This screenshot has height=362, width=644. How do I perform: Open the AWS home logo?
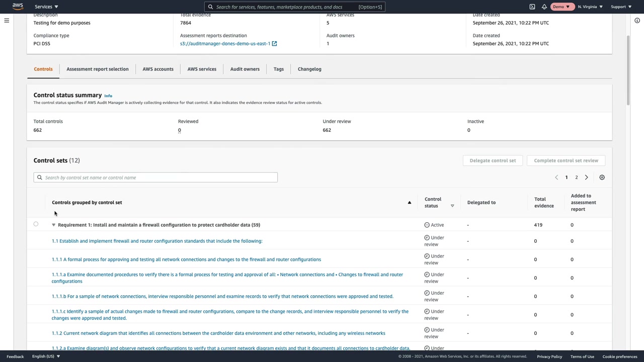[18, 7]
